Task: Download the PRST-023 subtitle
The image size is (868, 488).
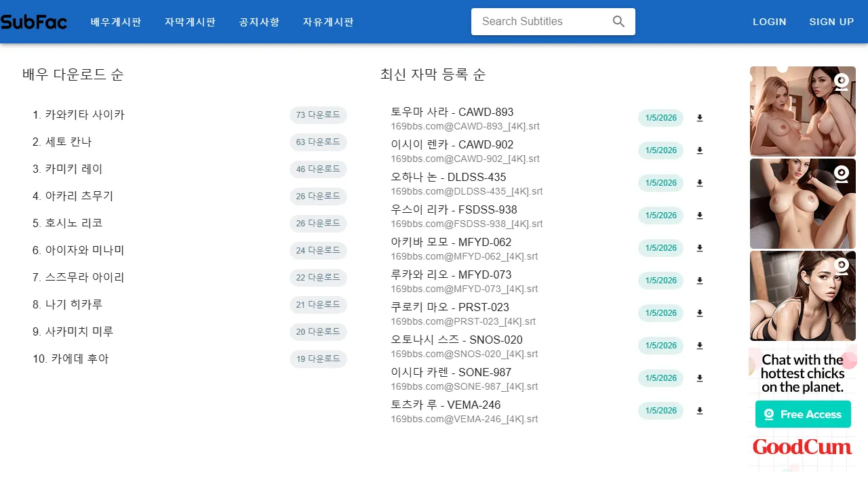Action: point(699,313)
